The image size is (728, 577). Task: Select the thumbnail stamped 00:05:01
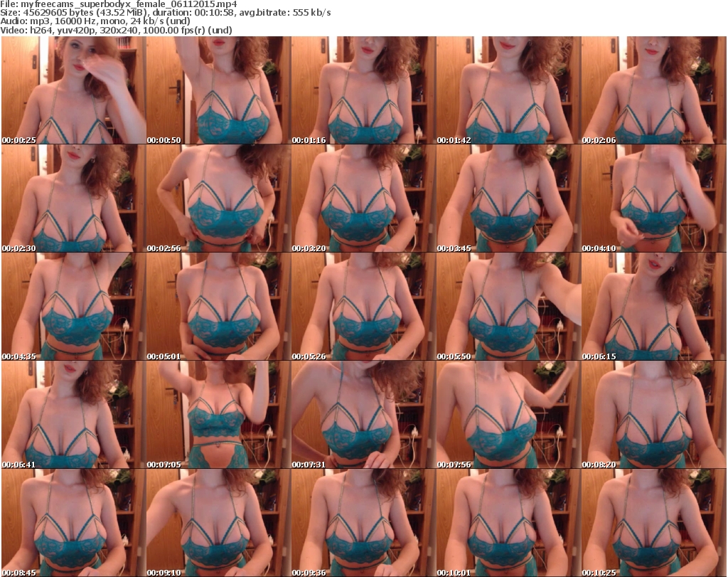[218, 307]
